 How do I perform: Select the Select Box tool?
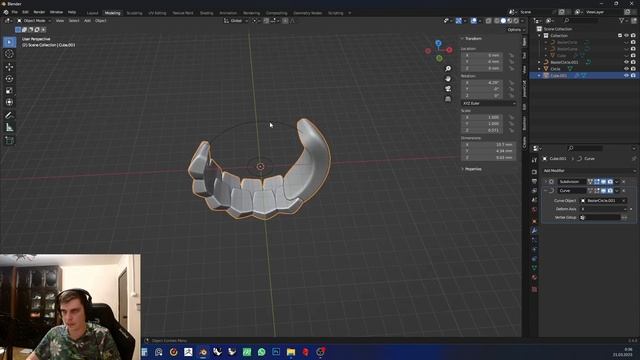[x=9, y=42]
